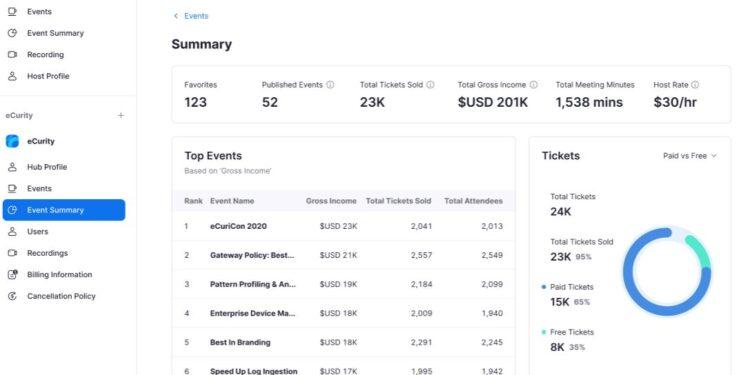The width and height of the screenshot is (750, 375).
Task: Click info icon beside Published Events
Action: [x=330, y=85]
